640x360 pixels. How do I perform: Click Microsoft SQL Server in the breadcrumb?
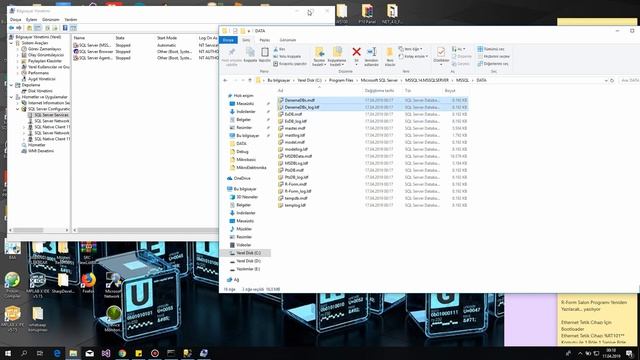click(379, 80)
